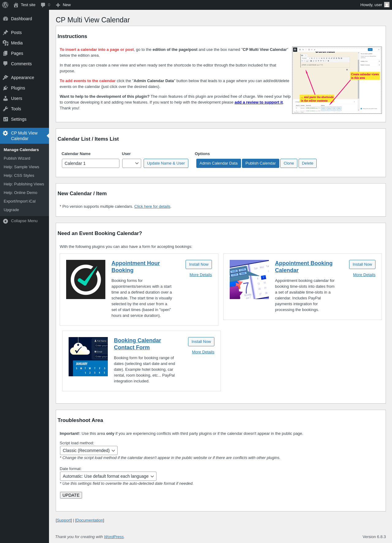Click the CP Multi View Calendar gear icon

click(x=6, y=133)
